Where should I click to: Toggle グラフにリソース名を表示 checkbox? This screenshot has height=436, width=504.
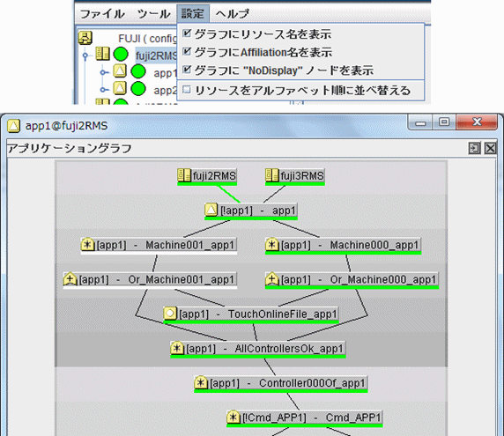[x=187, y=33]
